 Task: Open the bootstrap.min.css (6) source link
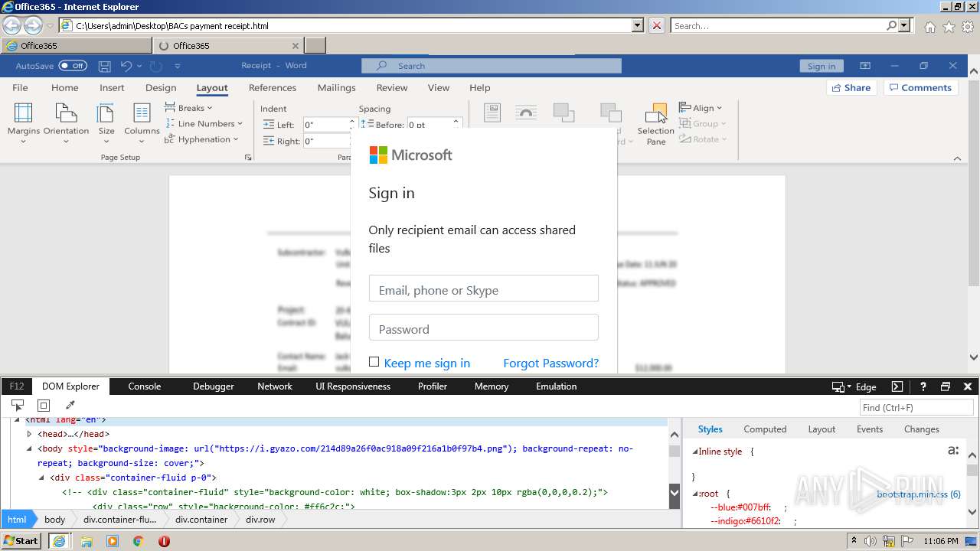(x=919, y=494)
